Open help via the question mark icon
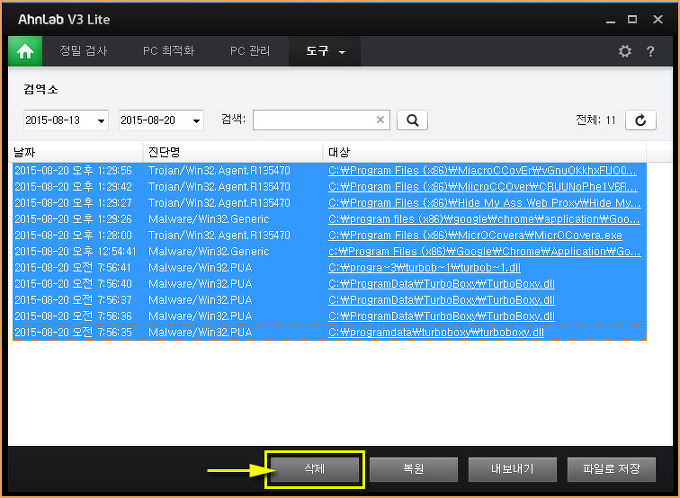Viewport: 680px width, 498px height. coord(650,52)
